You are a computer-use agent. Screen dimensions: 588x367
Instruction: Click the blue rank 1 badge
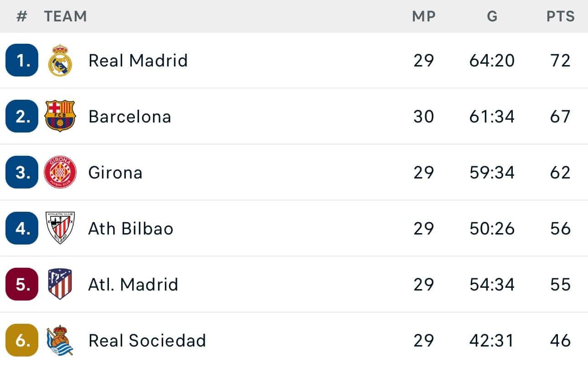22,60
